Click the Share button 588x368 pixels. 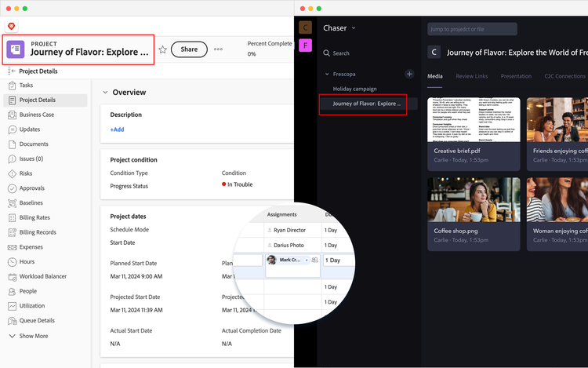189,49
